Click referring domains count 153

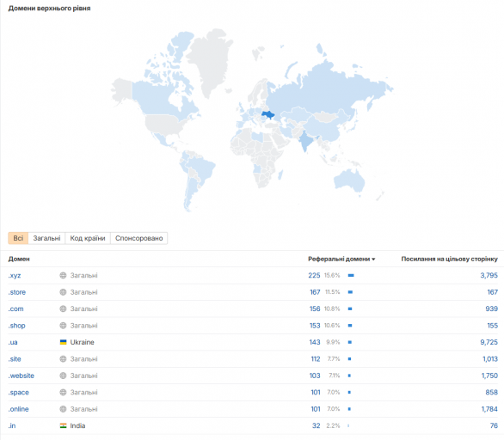[315, 326]
